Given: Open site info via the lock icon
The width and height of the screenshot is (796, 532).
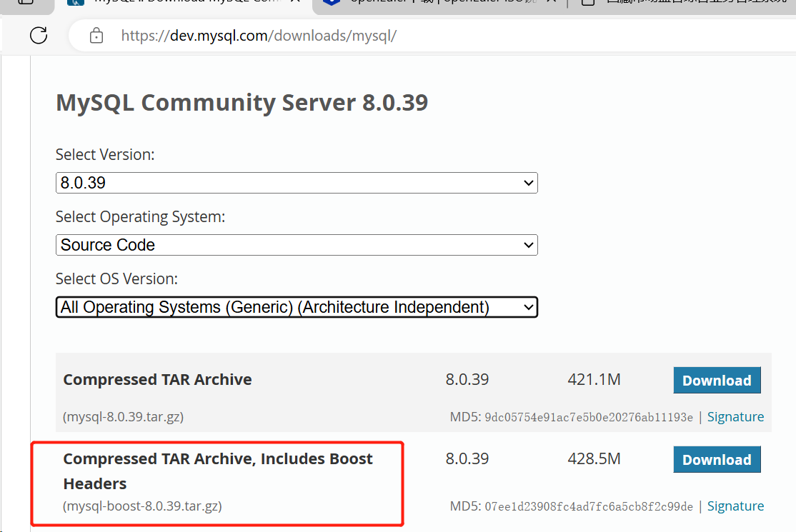Looking at the screenshot, I should [x=96, y=36].
